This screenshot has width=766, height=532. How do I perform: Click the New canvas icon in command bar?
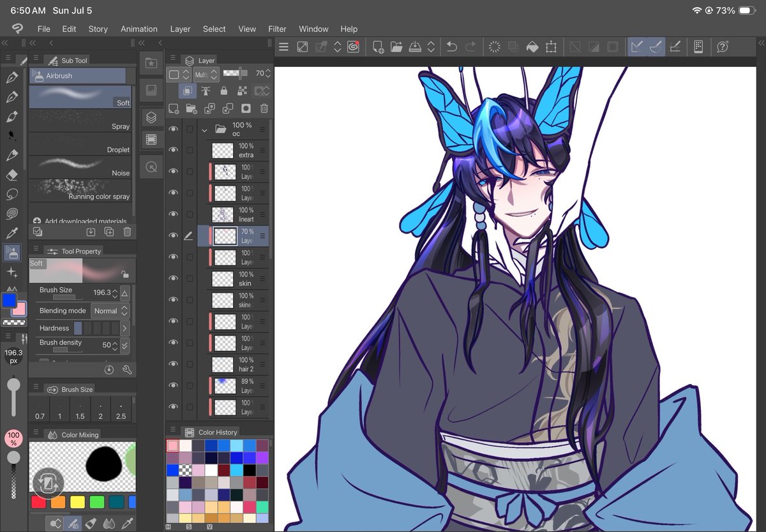point(378,47)
